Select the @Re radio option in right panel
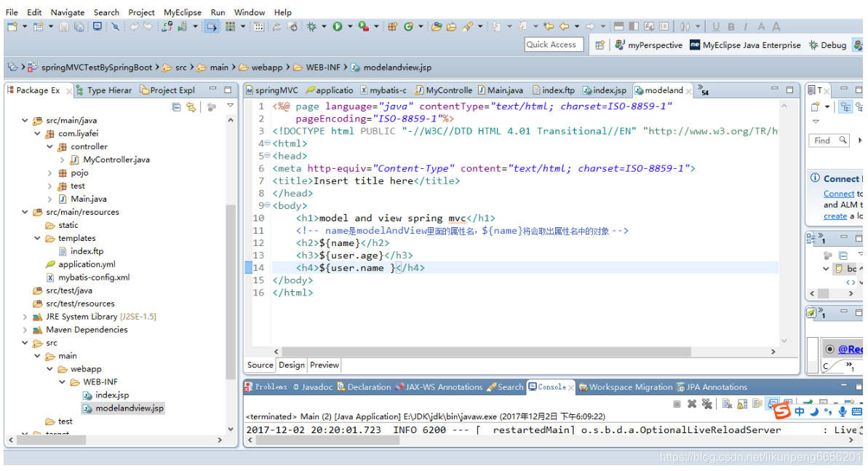Screen dimensions: 868x471 click(x=829, y=349)
